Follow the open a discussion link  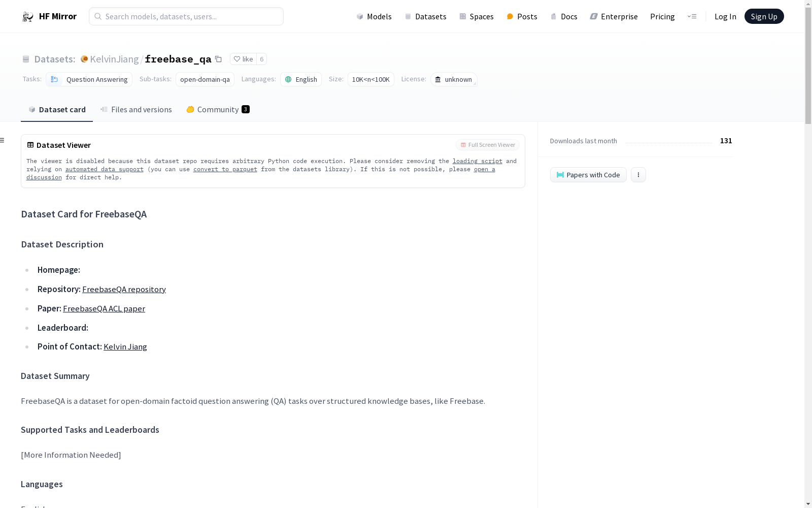(485, 169)
